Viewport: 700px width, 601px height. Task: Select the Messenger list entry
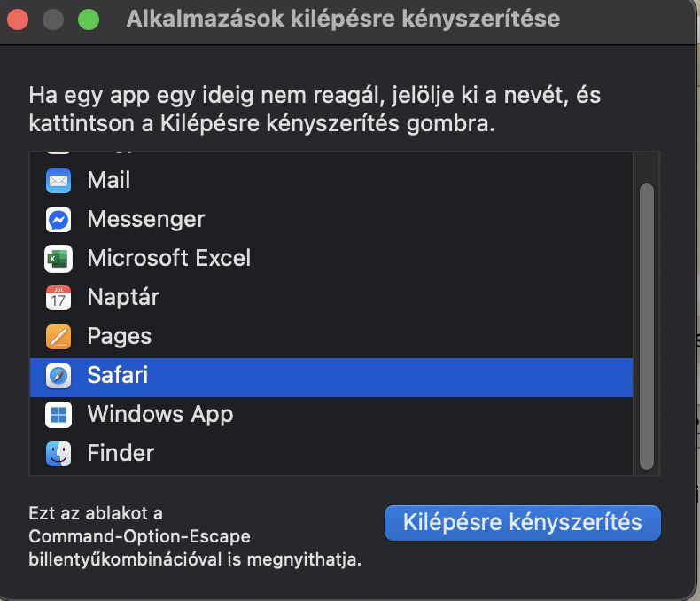331,219
